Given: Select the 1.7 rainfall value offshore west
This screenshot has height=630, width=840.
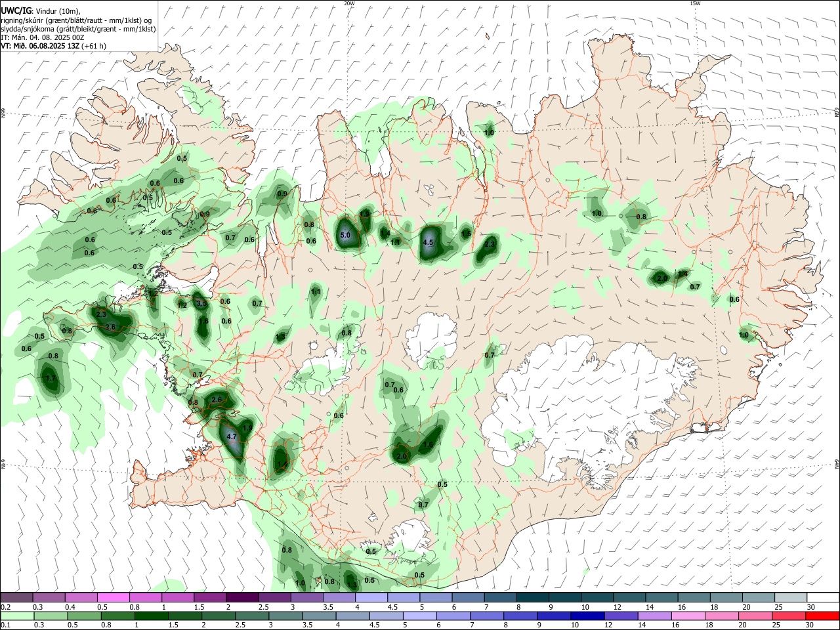Looking at the screenshot, I should (51, 379).
